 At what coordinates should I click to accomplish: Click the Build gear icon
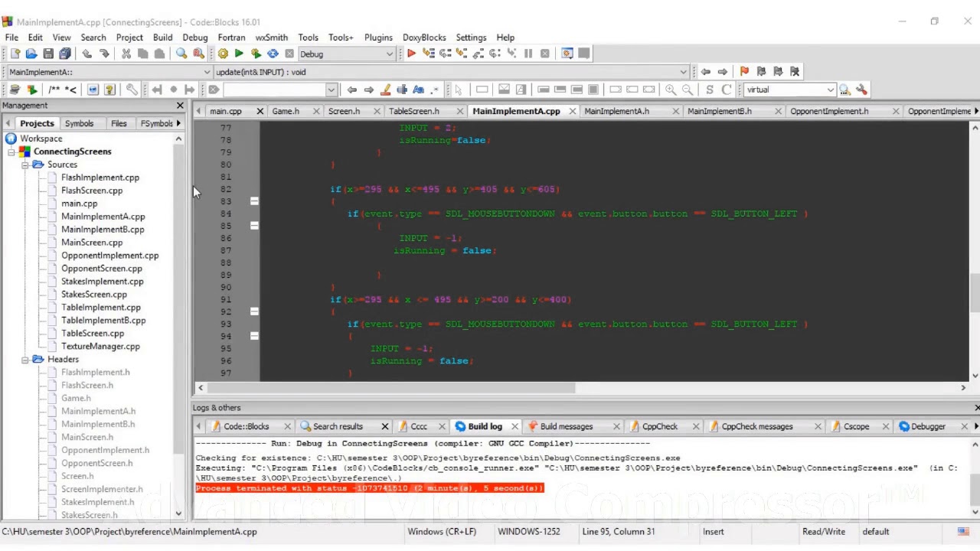(223, 54)
